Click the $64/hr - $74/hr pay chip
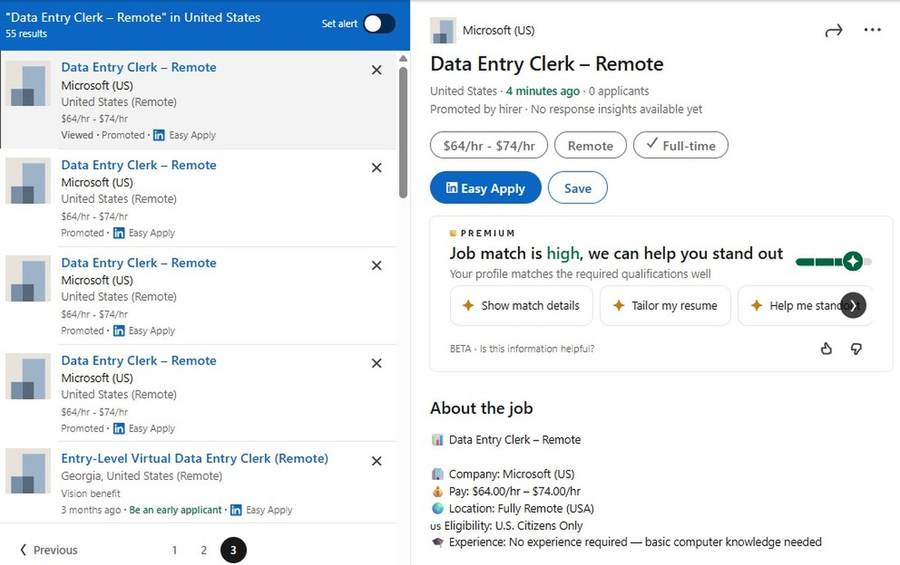 click(489, 145)
